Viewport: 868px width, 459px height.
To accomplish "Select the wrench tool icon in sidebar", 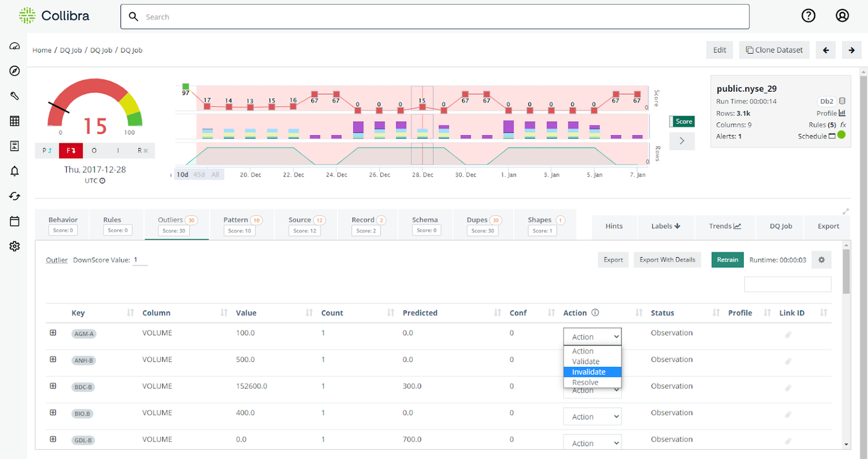I will pos(14,95).
